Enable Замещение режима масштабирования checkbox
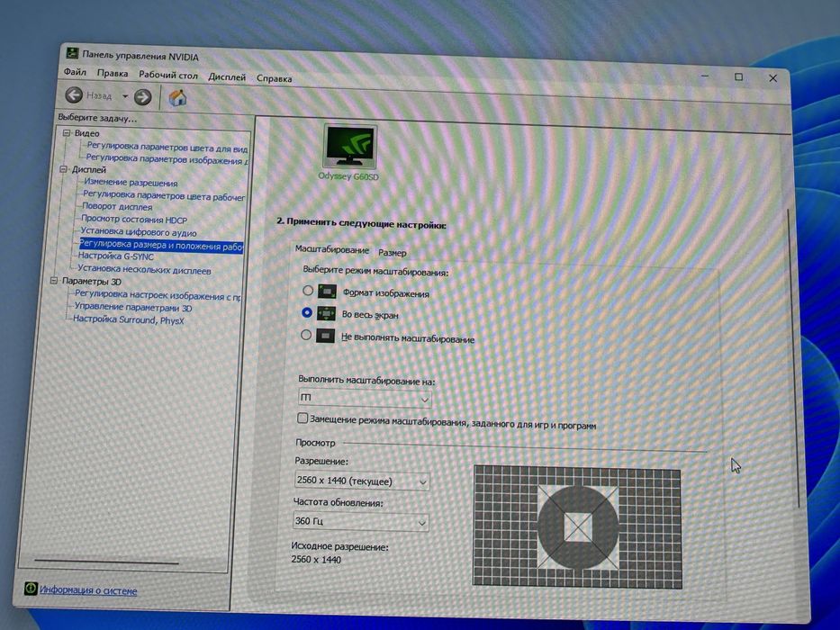This screenshot has width=840, height=630. tap(303, 418)
